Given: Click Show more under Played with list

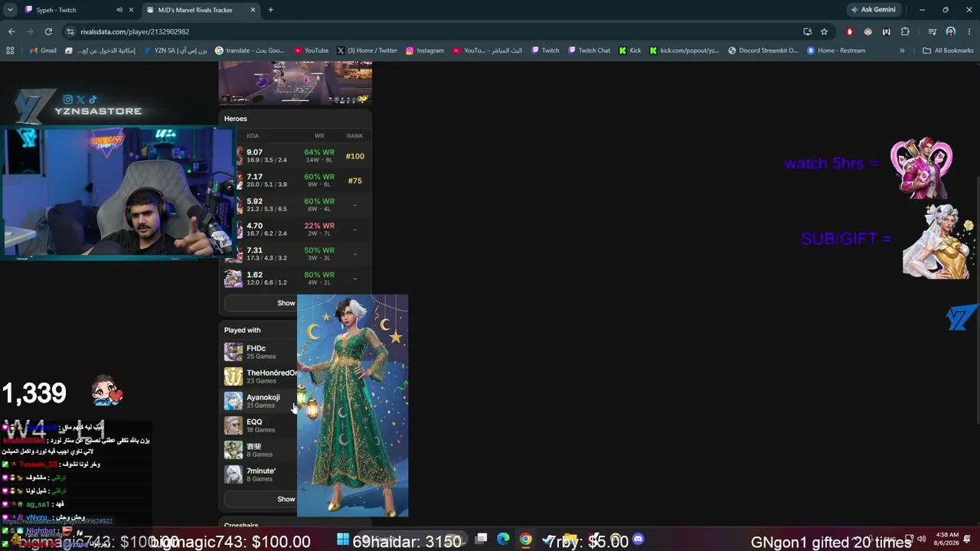Looking at the screenshot, I should click(x=286, y=499).
